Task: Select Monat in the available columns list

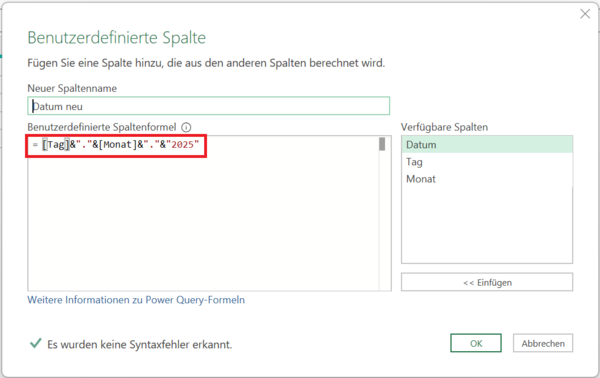Action: click(x=487, y=179)
